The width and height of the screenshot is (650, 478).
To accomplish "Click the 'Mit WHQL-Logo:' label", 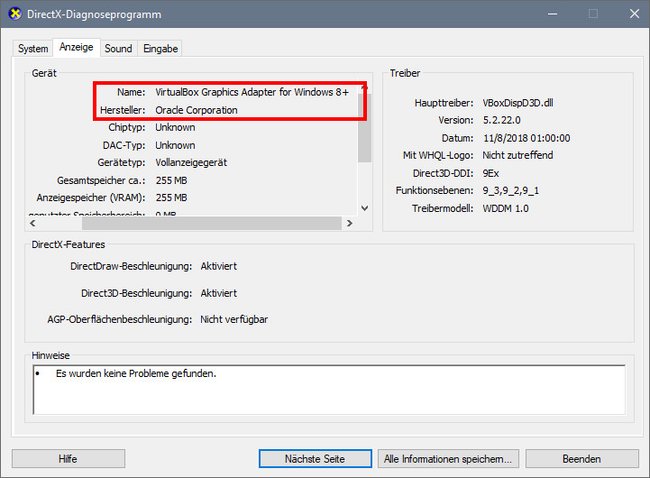I will (x=438, y=155).
